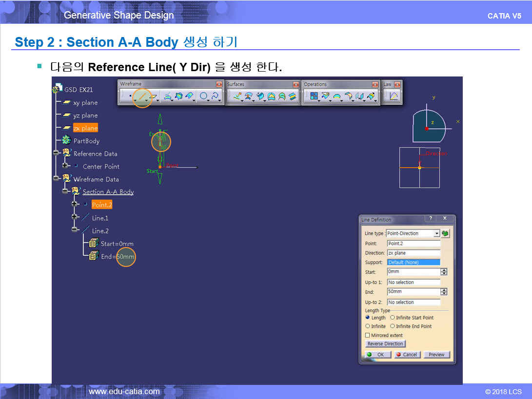Choose the Infinite End Point radio button
Image resolution: width=532 pixels, height=399 pixels.
pyautogui.click(x=393, y=326)
